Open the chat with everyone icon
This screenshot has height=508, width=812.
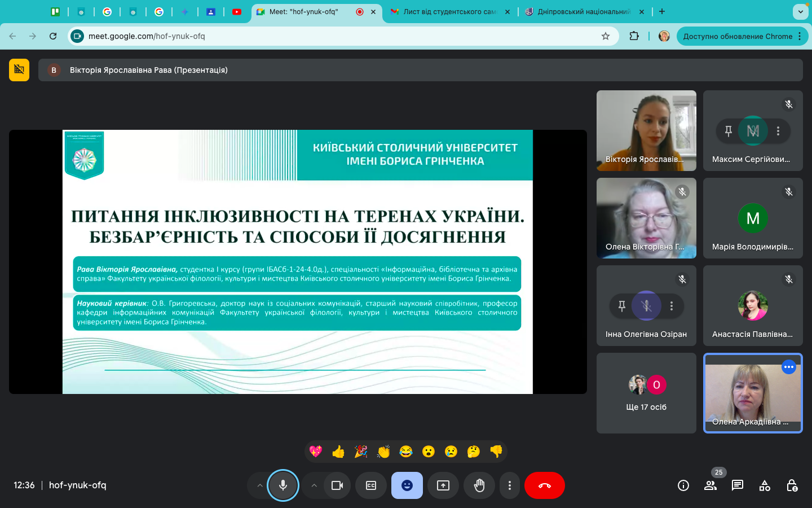pyautogui.click(x=738, y=485)
